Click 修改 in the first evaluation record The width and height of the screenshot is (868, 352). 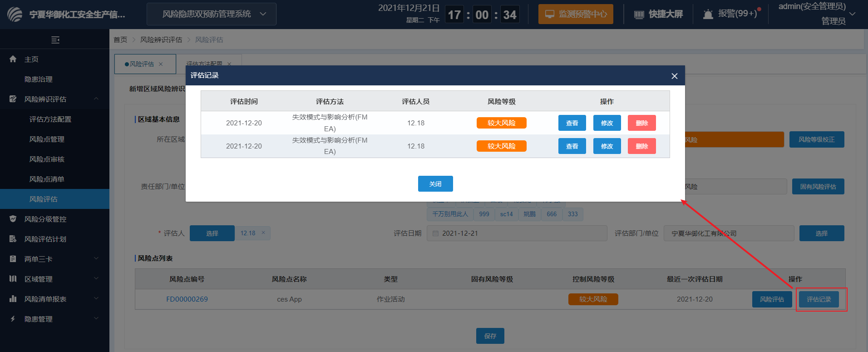pos(607,123)
